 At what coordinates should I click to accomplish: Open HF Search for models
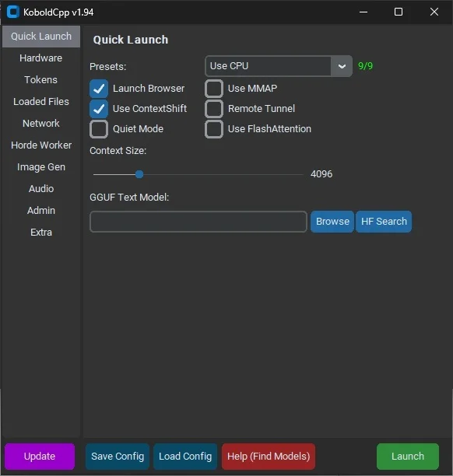point(384,222)
